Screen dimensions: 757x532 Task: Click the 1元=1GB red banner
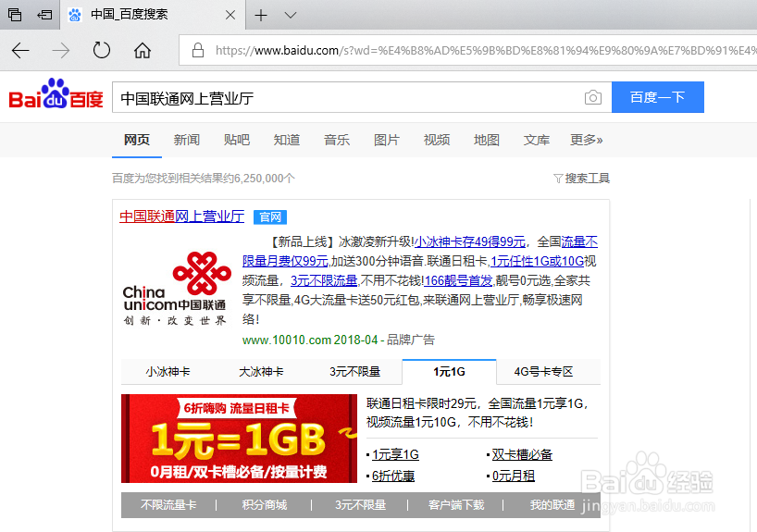239,439
